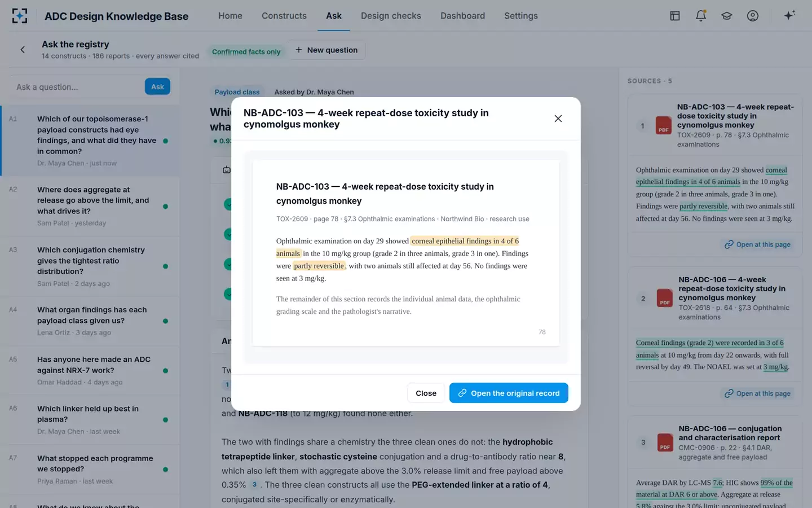Open the Dashboard tab

tap(462, 16)
